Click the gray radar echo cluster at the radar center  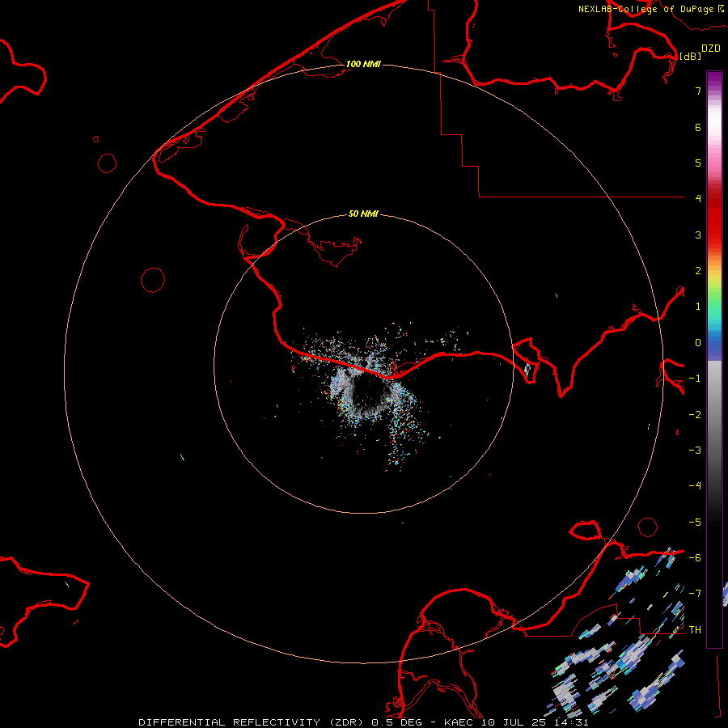(366, 395)
